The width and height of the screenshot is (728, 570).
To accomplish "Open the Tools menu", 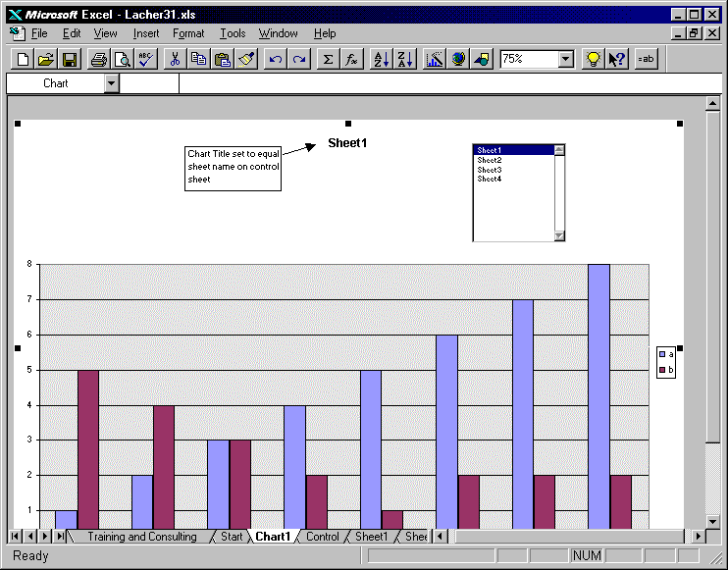I will [233, 33].
